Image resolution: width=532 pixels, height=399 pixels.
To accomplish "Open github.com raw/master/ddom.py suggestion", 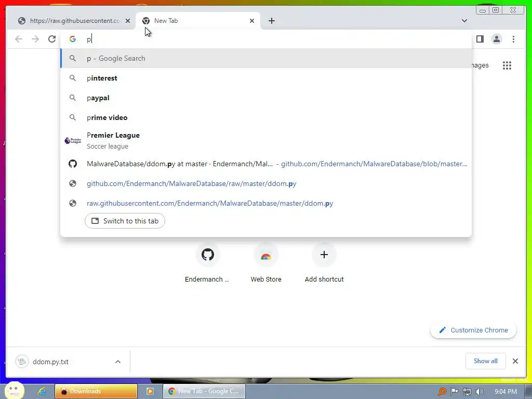I will (266, 183).
